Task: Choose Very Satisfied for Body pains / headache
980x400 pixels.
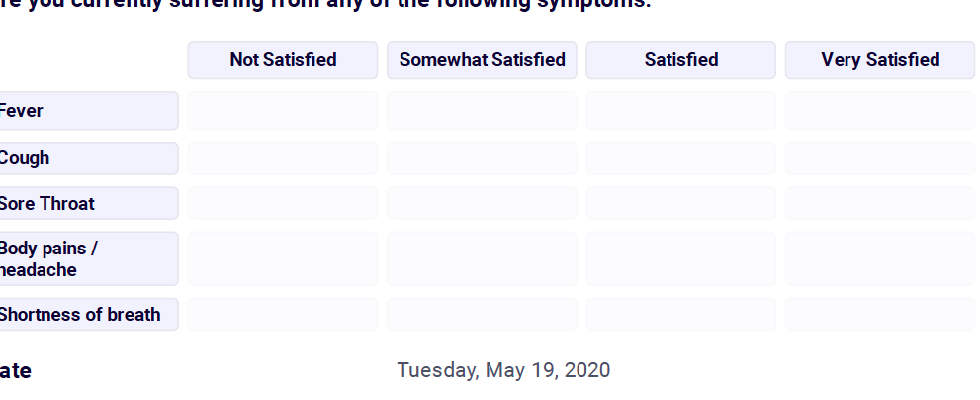Action: [x=880, y=258]
